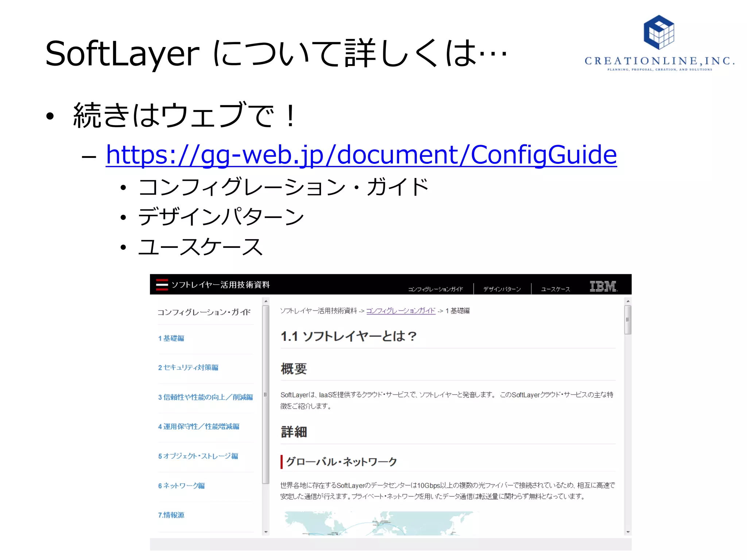Open the gg-web.jp ConfigGuide hyperlink

(x=361, y=155)
